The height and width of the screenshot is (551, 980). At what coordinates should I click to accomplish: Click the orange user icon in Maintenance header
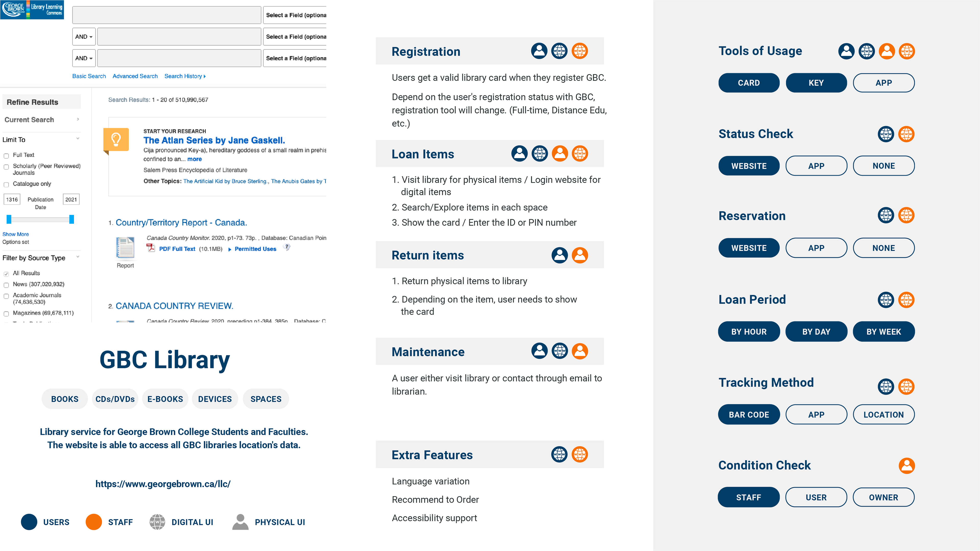coord(580,351)
